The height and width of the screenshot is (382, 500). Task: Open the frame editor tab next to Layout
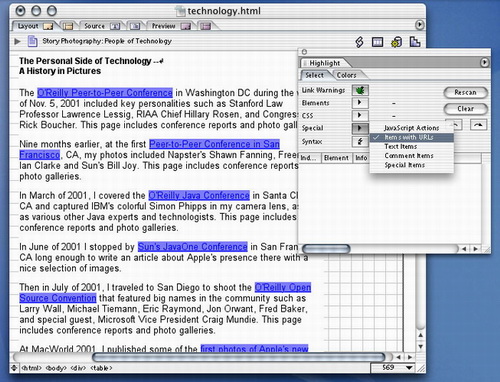coord(68,26)
